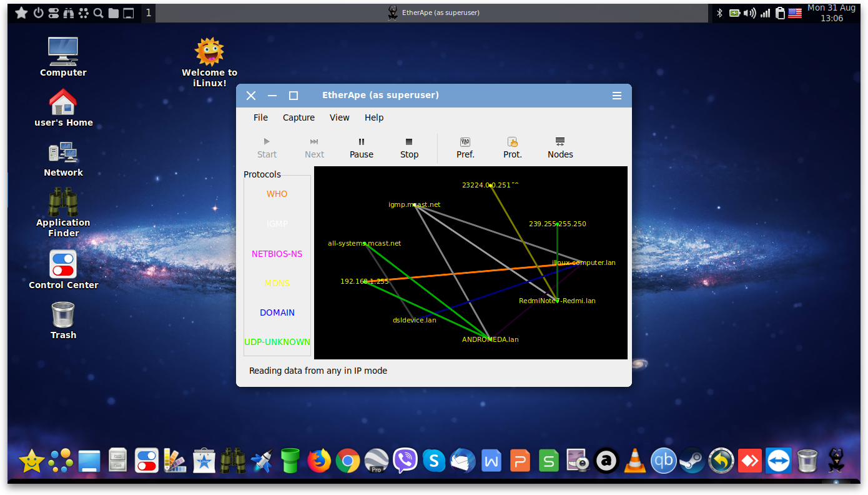
Task: Select the UDP-UNKNOWN protocol in legend
Action: coord(277,342)
